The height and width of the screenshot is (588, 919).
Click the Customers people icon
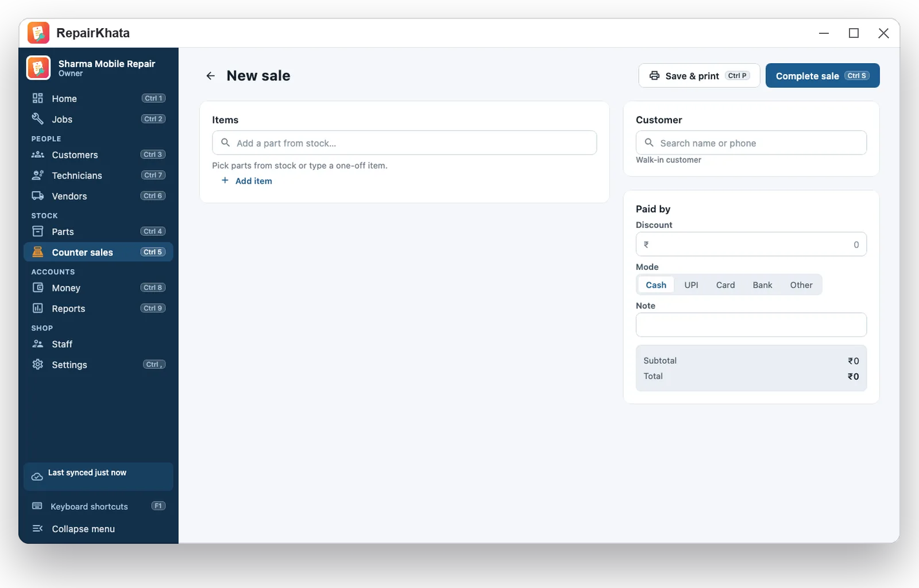pos(38,154)
